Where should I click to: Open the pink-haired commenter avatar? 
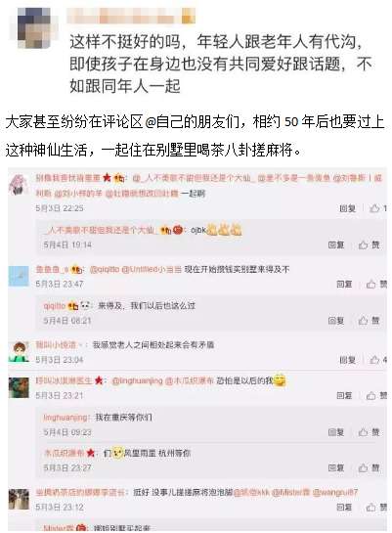(19, 184)
